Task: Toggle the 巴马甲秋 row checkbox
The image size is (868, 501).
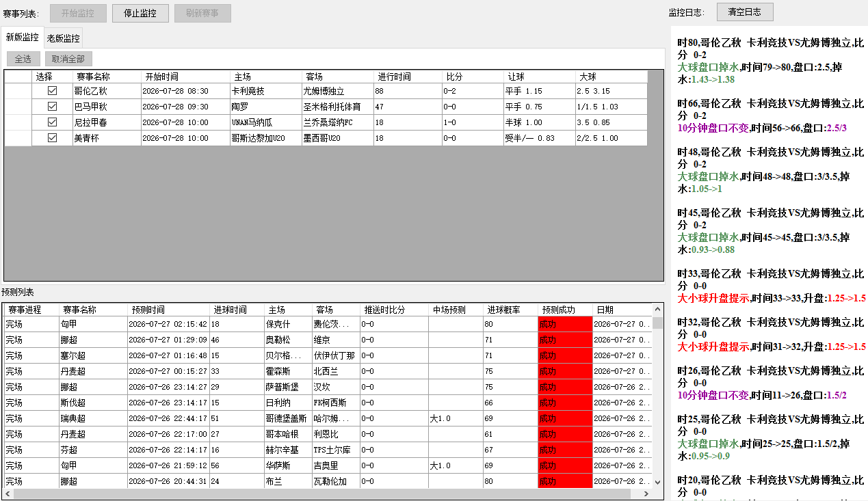Action: (x=52, y=107)
